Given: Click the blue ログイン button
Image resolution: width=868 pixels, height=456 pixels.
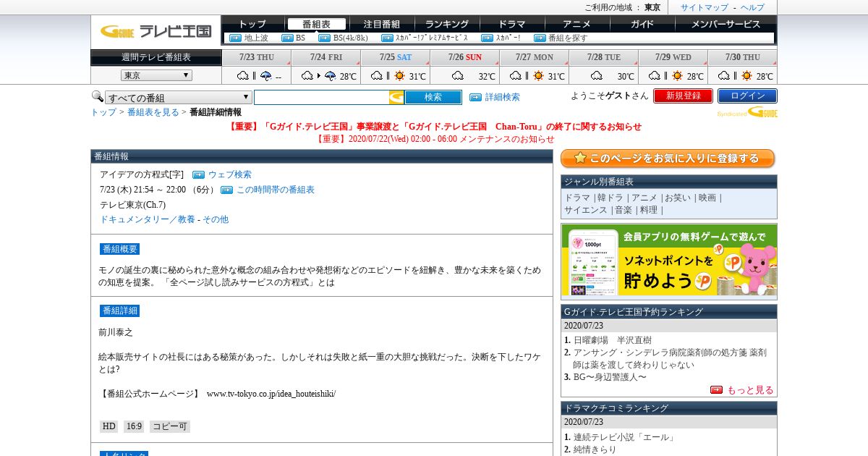Looking at the screenshot, I should point(747,96).
